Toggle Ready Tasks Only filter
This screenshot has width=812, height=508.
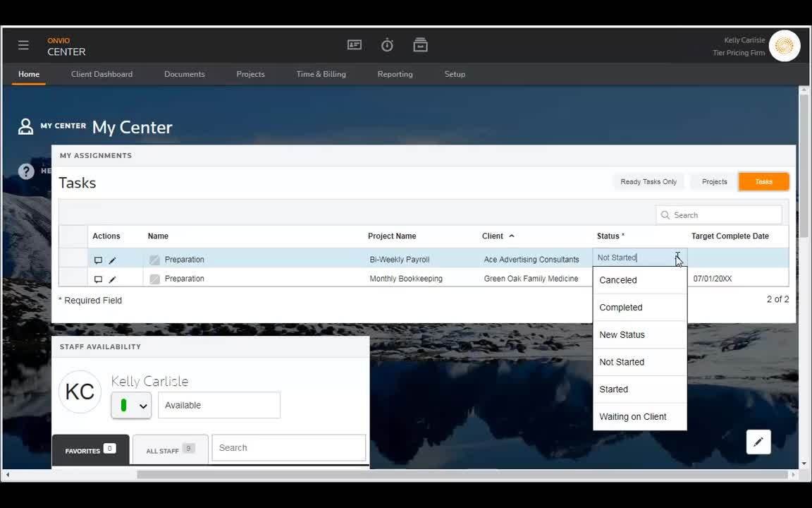click(x=648, y=182)
